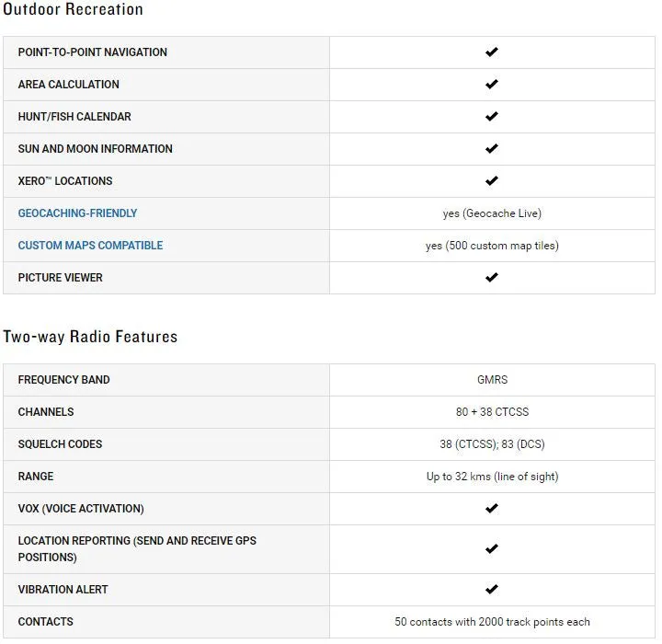Click the Two-way Radio Features heading
Image resolution: width=662 pixels, height=644 pixels.
pyautogui.click(x=90, y=337)
